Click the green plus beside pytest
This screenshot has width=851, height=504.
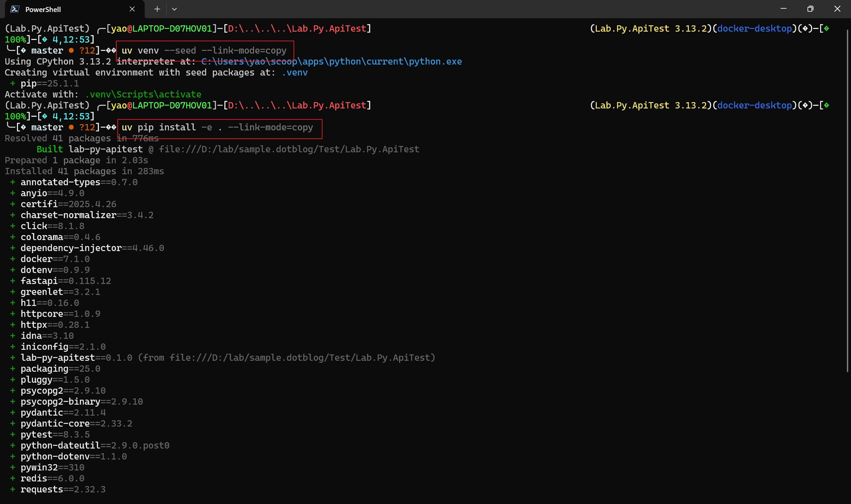point(13,435)
